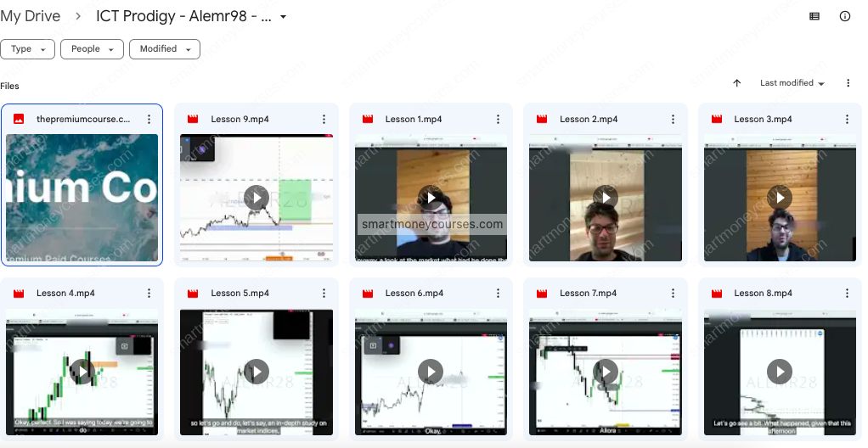Image resolution: width=868 pixels, height=448 pixels.
Task: Go to My Drive breadcrumb
Action: 31,17
